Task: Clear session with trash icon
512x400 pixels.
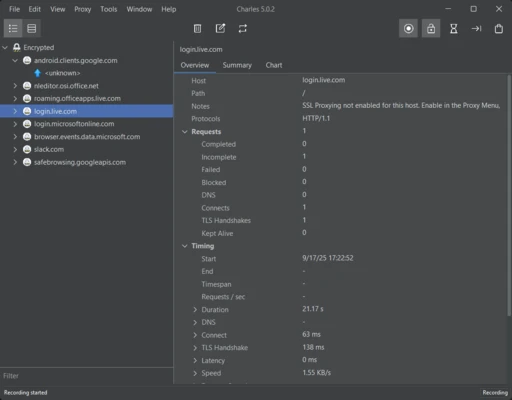Action: pyautogui.click(x=197, y=28)
